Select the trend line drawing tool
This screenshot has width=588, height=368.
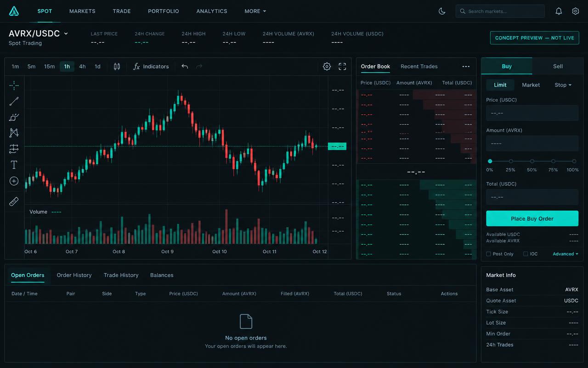coord(14,101)
